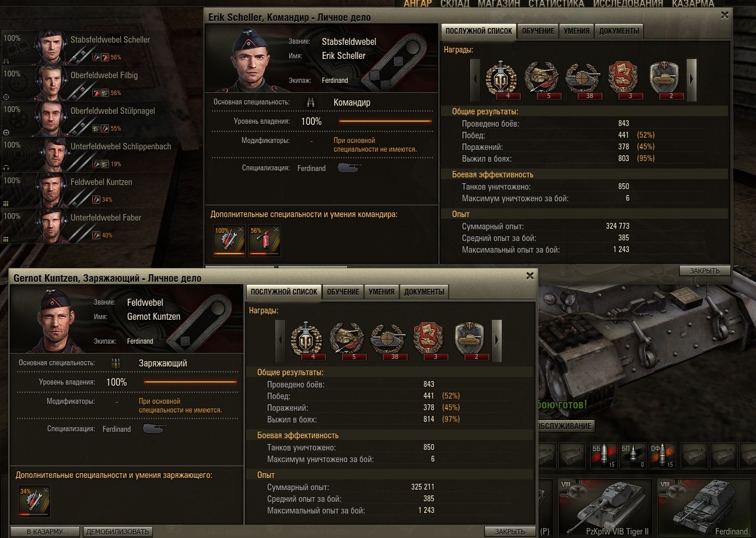Open the ДОКУМЕНТЫ tab in Kuntzen's file
This screenshot has height=538, width=756.
[424, 292]
